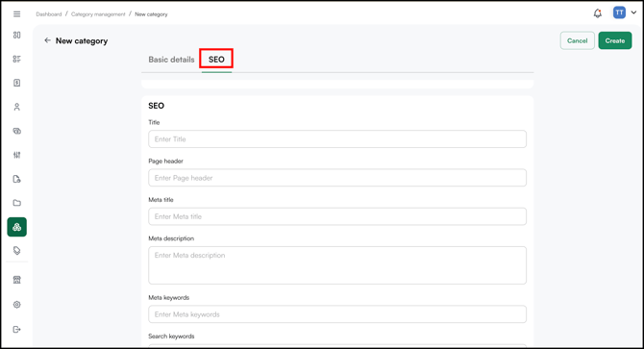644x349 pixels.
Task: Open the document file sidebar icon
Action: [x=17, y=179]
